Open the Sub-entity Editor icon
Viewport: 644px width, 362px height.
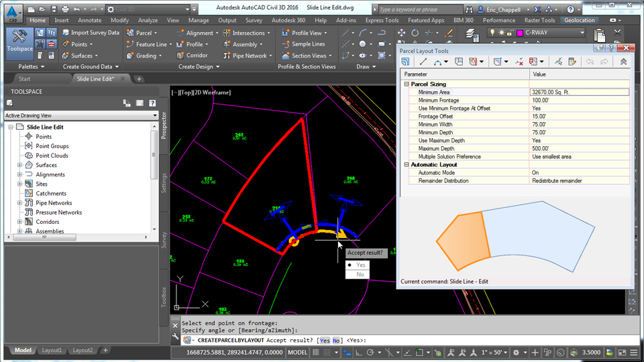click(x=572, y=62)
